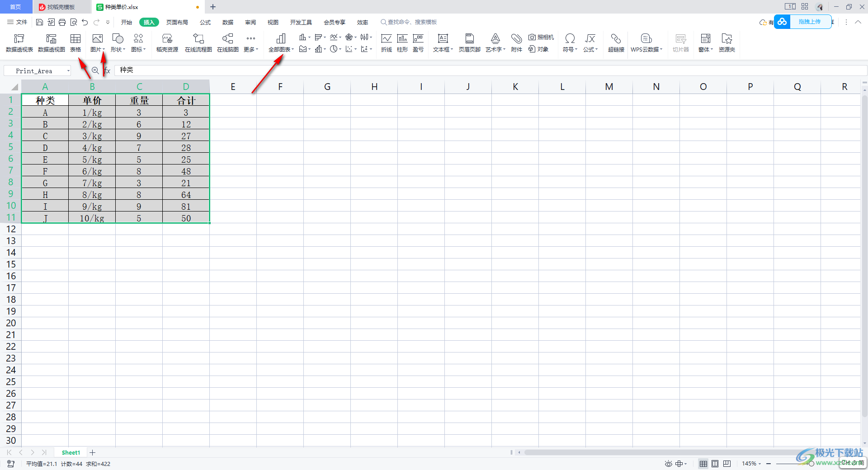The image size is (868, 470).
Task: Open print preview icon
Action: tap(74, 22)
